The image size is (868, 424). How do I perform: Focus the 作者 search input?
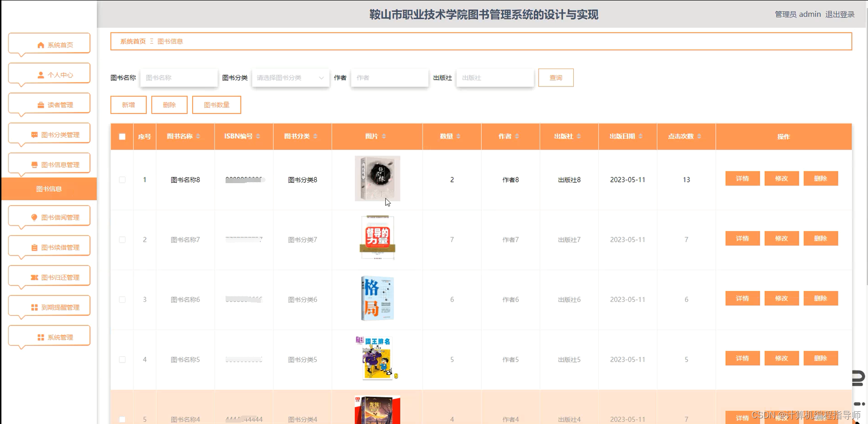point(390,78)
